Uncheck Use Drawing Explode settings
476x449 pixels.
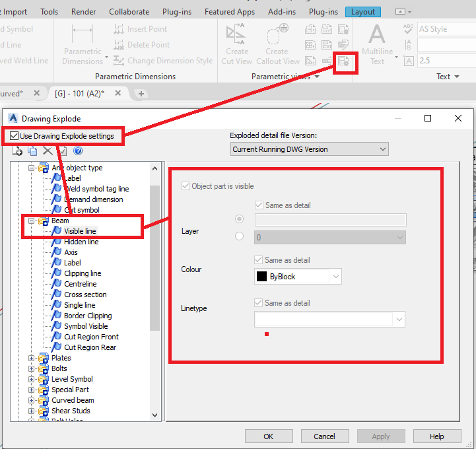point(14,136)
